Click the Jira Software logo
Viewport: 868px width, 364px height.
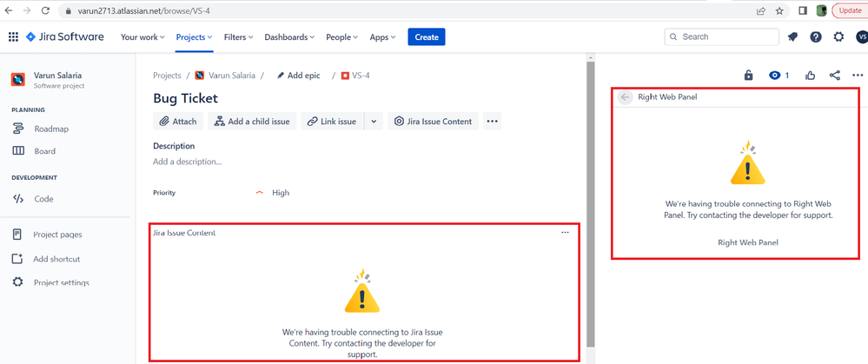[65, 37]
